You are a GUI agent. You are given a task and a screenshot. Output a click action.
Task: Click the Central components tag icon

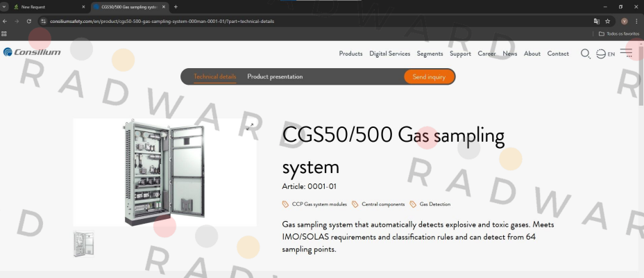355,204
